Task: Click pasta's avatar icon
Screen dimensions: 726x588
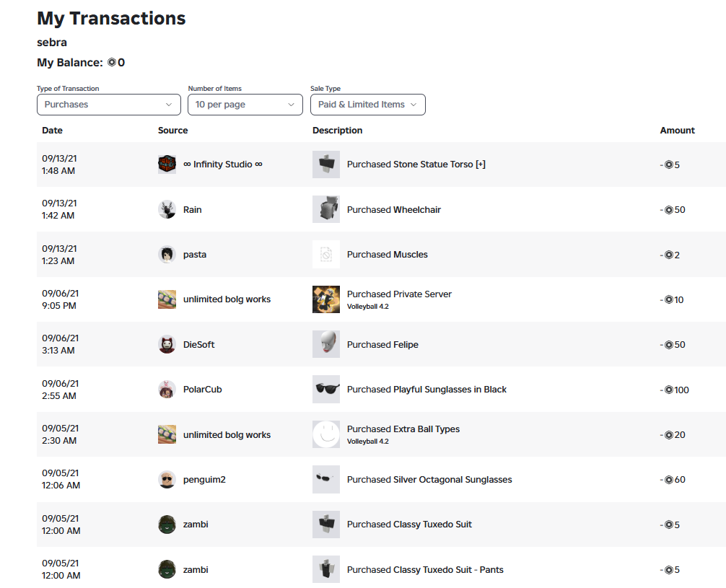Action: tap(167, 254)
